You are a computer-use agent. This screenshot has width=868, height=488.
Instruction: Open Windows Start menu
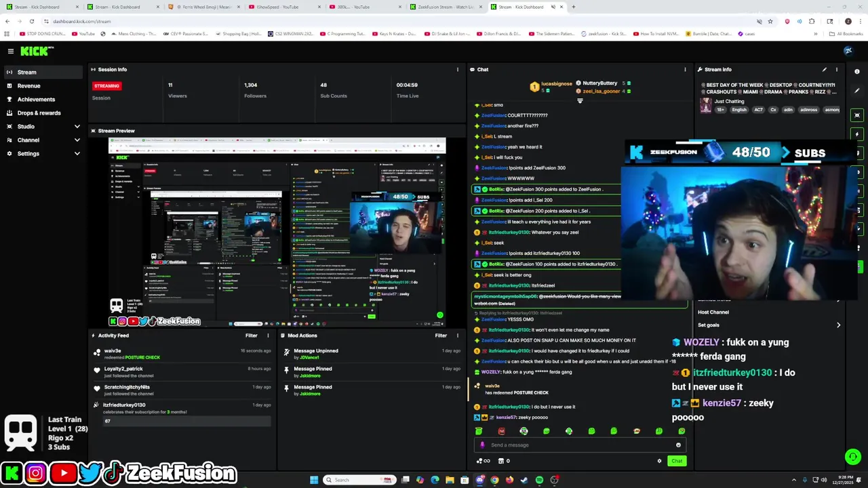coord(314,480)
